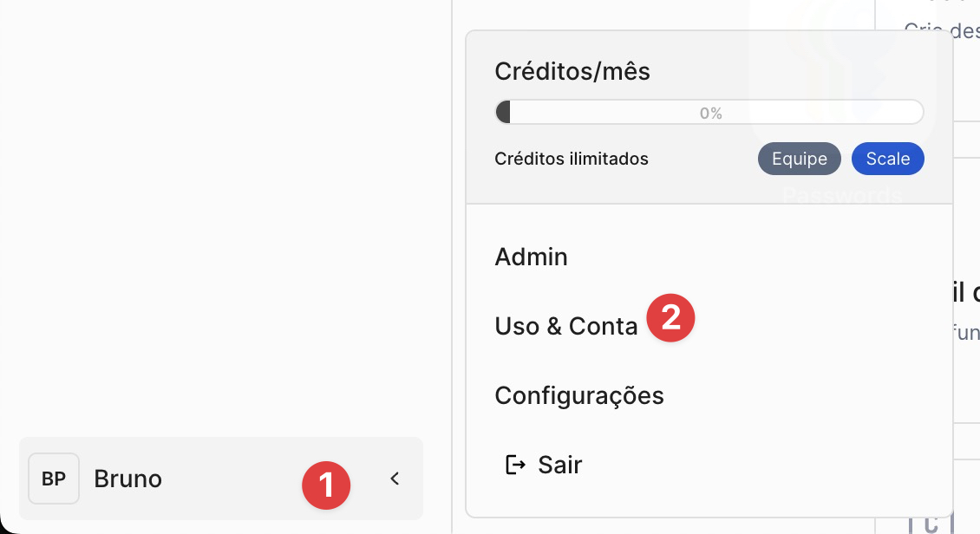Viewport: 980px width, 534px height.
Task: Go to Configurações
Action: point(578,396)
